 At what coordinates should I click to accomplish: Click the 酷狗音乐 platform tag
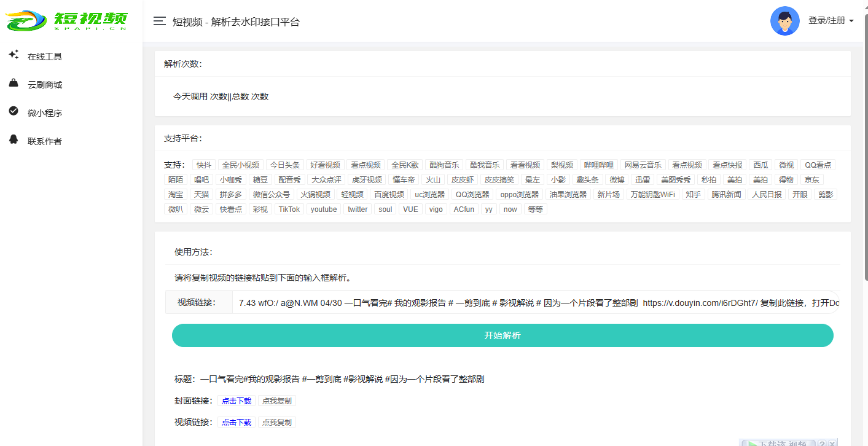click(444, 165)
